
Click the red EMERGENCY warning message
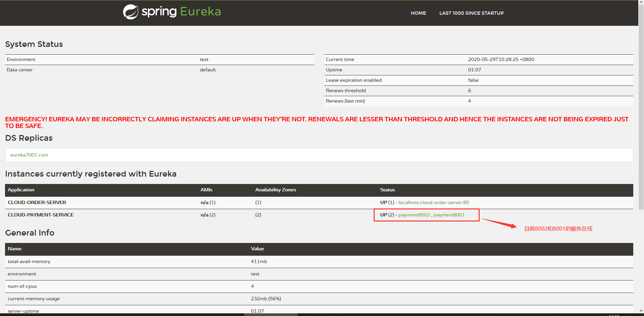(x=317, y=122)
